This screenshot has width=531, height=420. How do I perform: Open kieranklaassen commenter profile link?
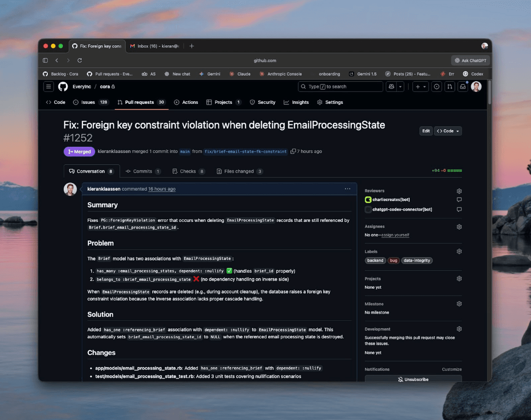click(x=104, y=189)
